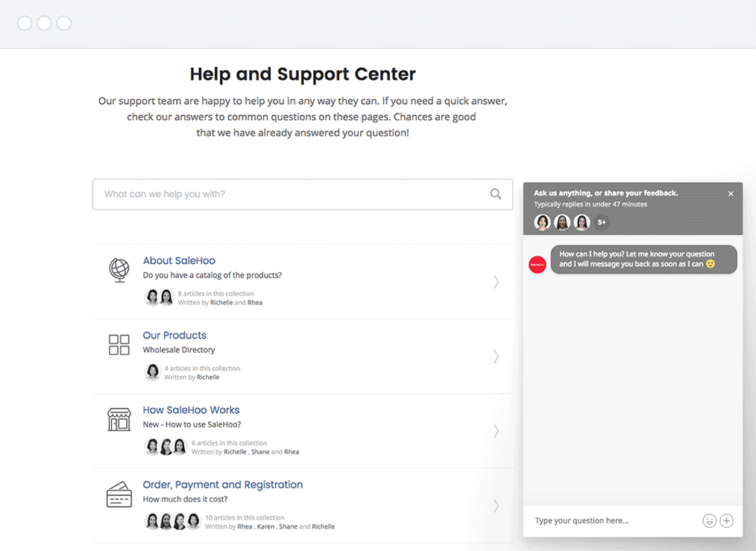Click the grid icon for Our Products
Image resolution: width=756 pixels, height=551 pixels.
(x=119, y=344)
